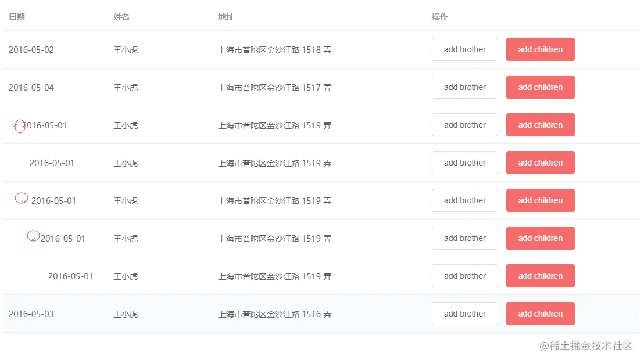
Task: Click the 地址 column header
Action: pyautogui.click(x=226, y=17)
